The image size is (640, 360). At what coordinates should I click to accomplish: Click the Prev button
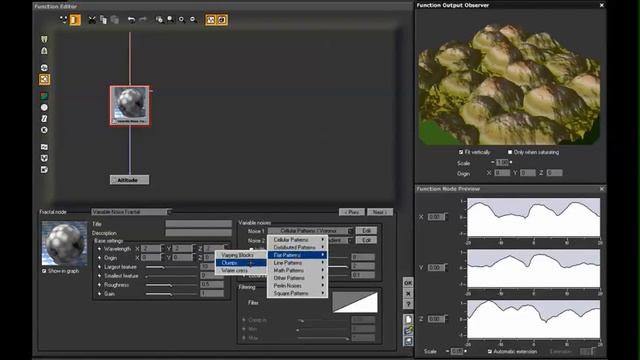coord(351,212)
